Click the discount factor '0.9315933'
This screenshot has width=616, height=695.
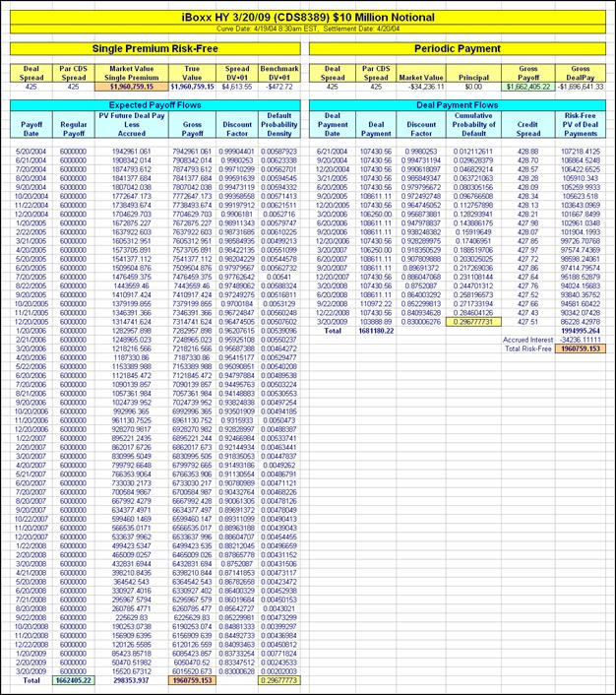(x=237, y=420)
